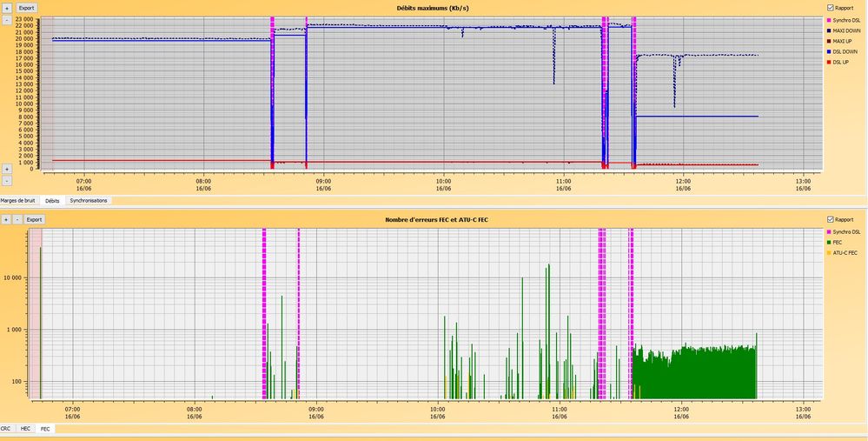Export the Débits maximums chart
868x441 pixels.
(x=27, y=7)
